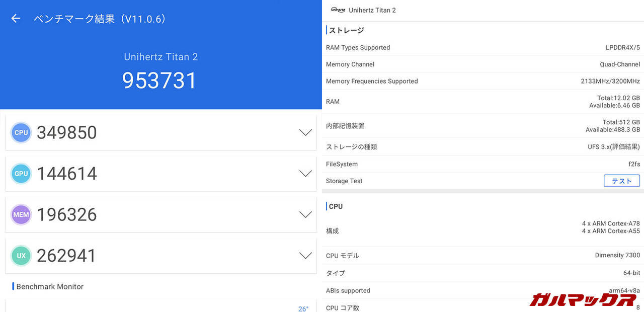Select the GPU score icon
This screenshot has width=644, height=312.
21,174
